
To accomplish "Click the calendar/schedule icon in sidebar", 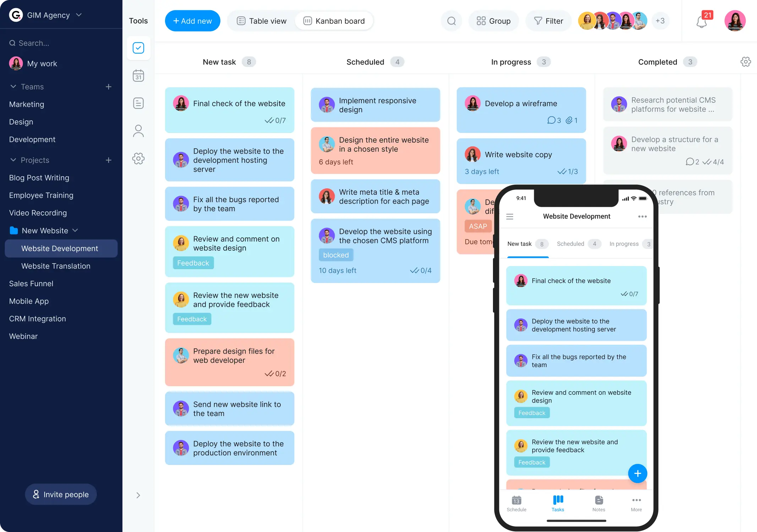I will 138,75.
